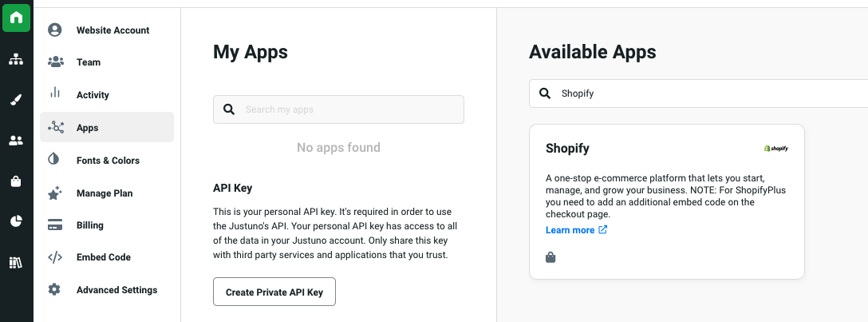Select the paintbrush design icon
The image size is (868, 322).
[16, 100]
